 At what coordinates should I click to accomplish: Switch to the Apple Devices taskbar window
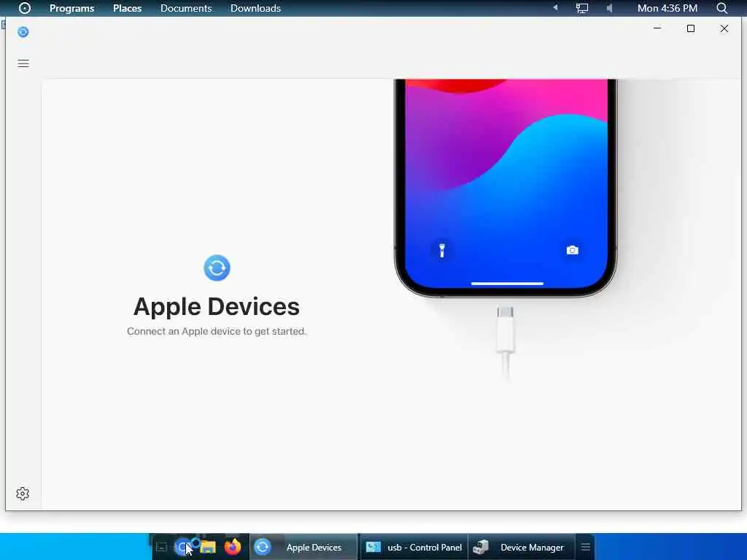tap(303, 547)
